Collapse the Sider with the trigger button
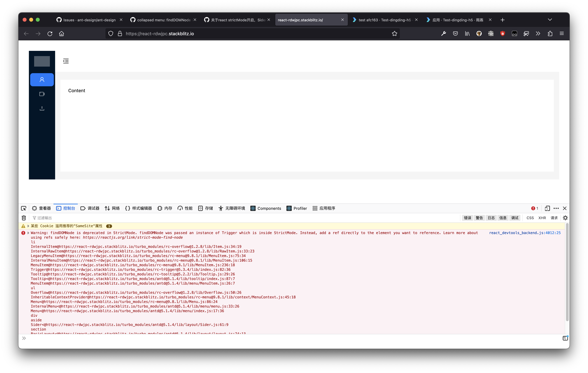 point(66,61)
